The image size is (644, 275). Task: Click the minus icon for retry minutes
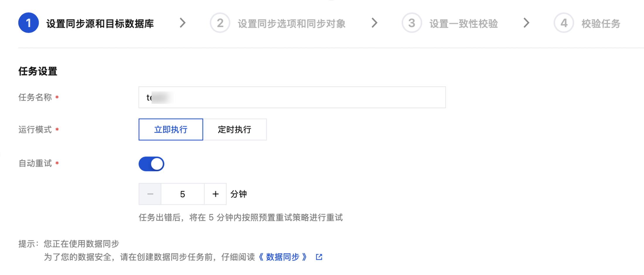[150, 194]
